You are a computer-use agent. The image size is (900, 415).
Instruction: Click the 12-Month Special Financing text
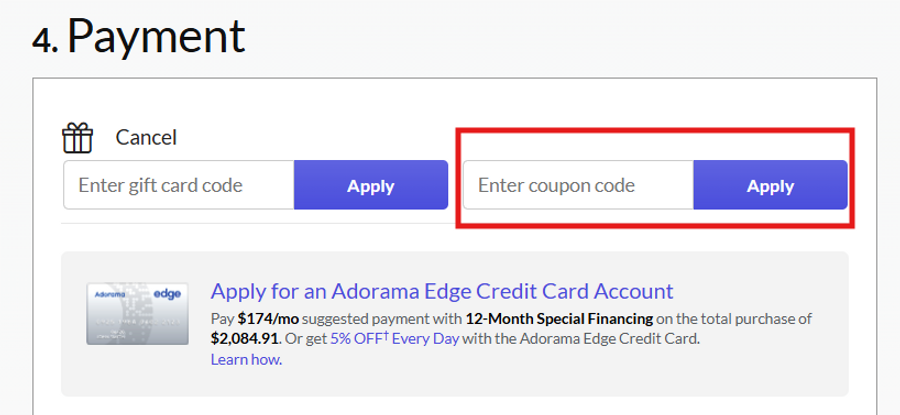[x=558, y=319]
